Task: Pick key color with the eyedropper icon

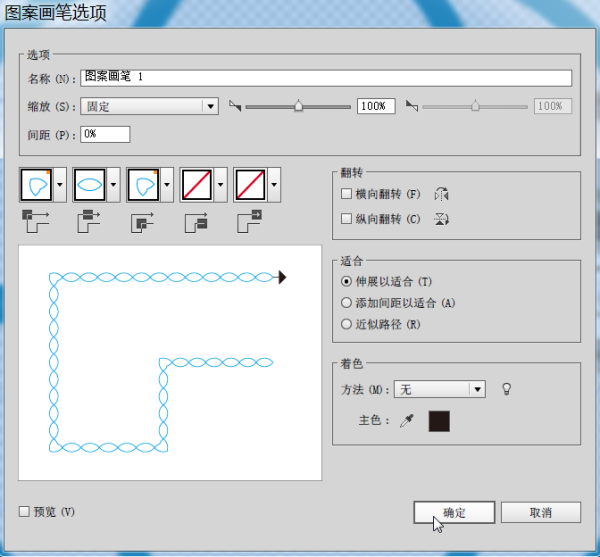Action: coord(407,421)
